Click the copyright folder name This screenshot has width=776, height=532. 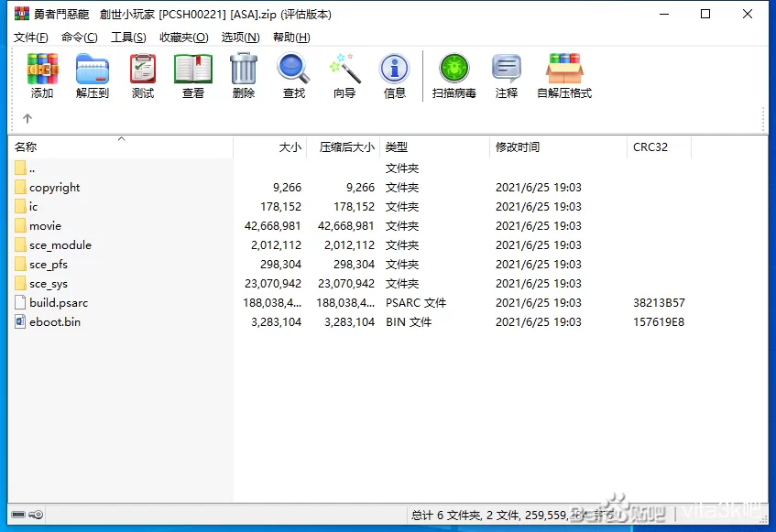point(54,188)
